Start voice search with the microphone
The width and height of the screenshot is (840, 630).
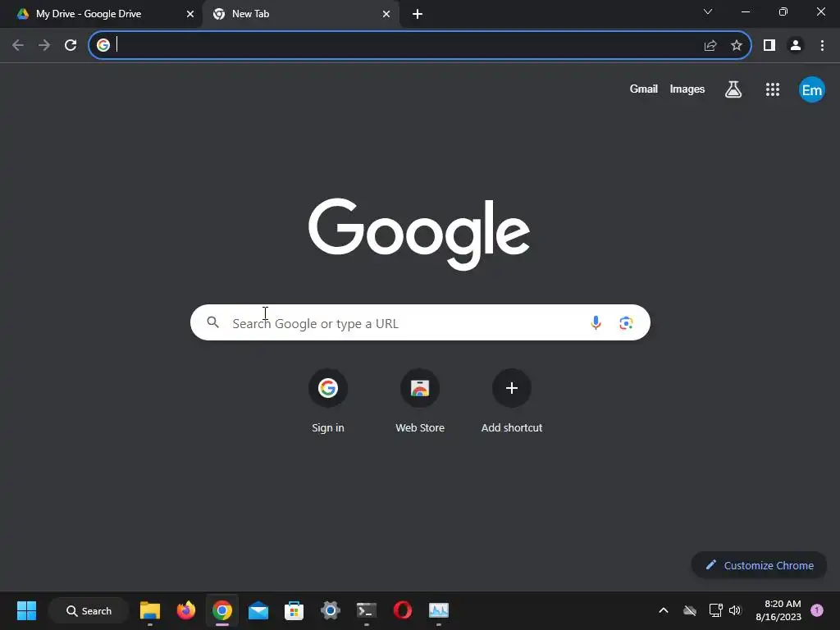596,322
